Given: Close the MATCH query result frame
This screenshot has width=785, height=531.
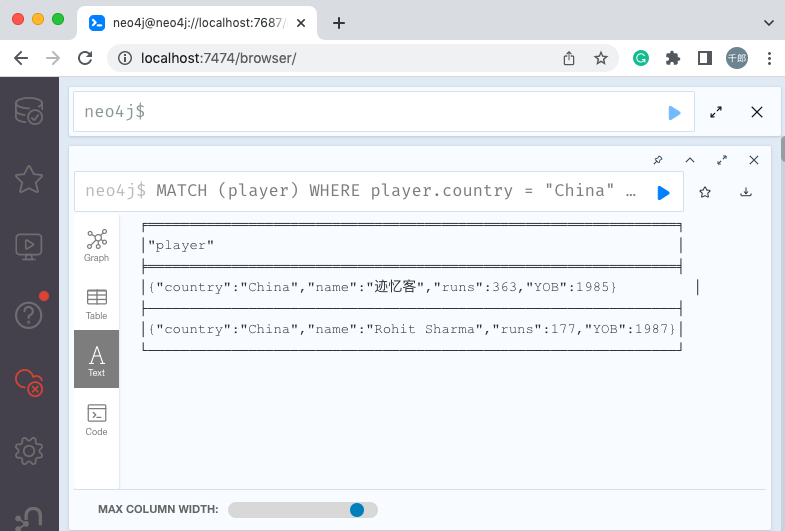Looking at the screenshot, I should 753,160.
